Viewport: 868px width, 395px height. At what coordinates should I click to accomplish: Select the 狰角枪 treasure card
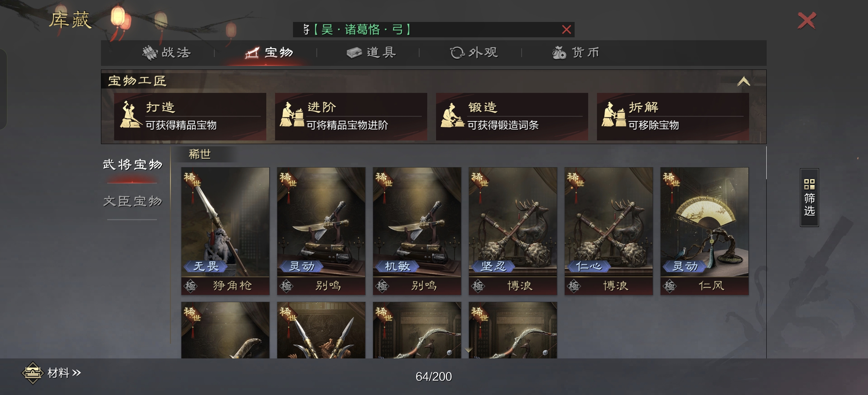[225, 231]
